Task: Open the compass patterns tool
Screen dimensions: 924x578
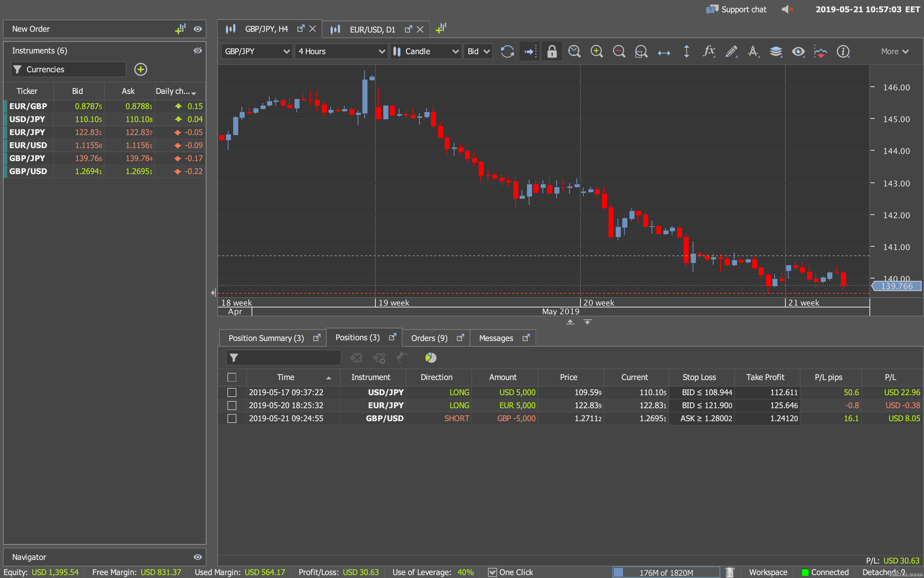Action: (753, 51)
